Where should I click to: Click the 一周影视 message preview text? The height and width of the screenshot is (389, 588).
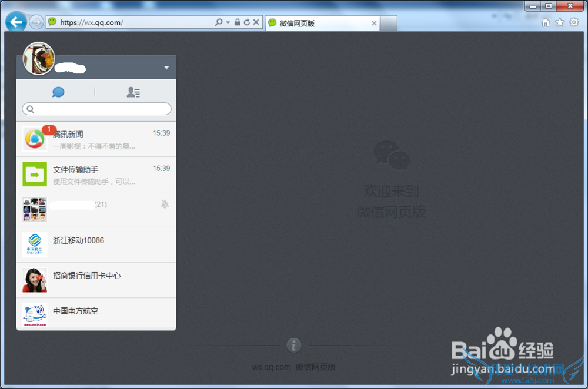(x=94, y=146)
